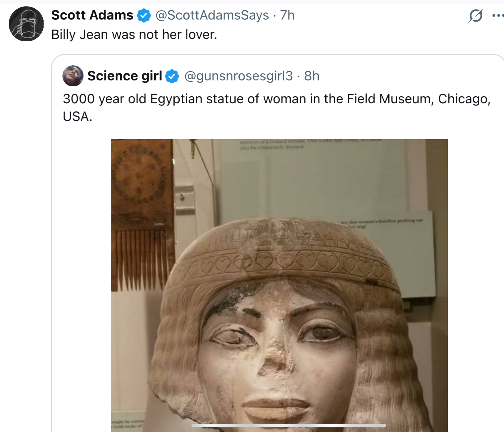The width and height of the screenshot is (504, 432).
Task: Click the blank area right of the 8h timestamp
Action: point(402,76)
